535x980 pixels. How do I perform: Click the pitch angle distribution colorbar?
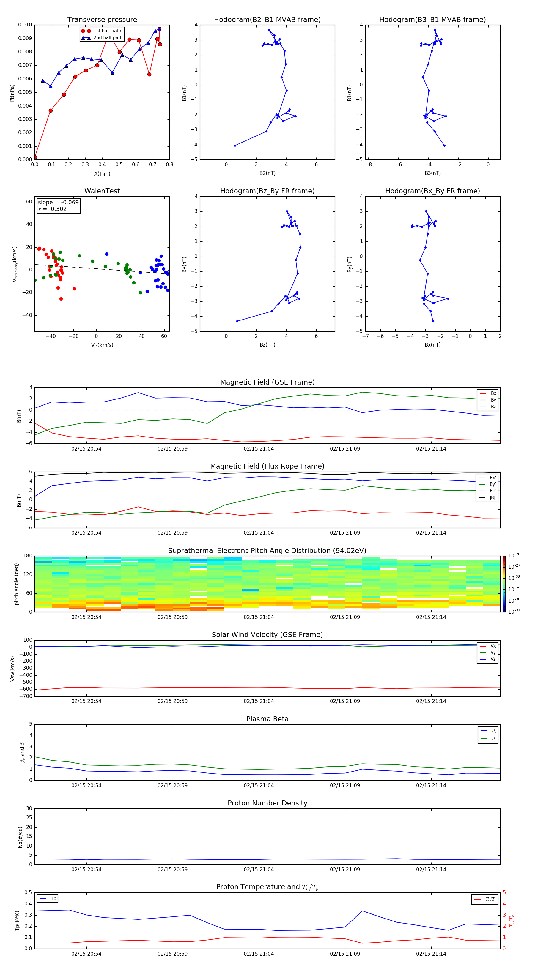tap(504, 584)
